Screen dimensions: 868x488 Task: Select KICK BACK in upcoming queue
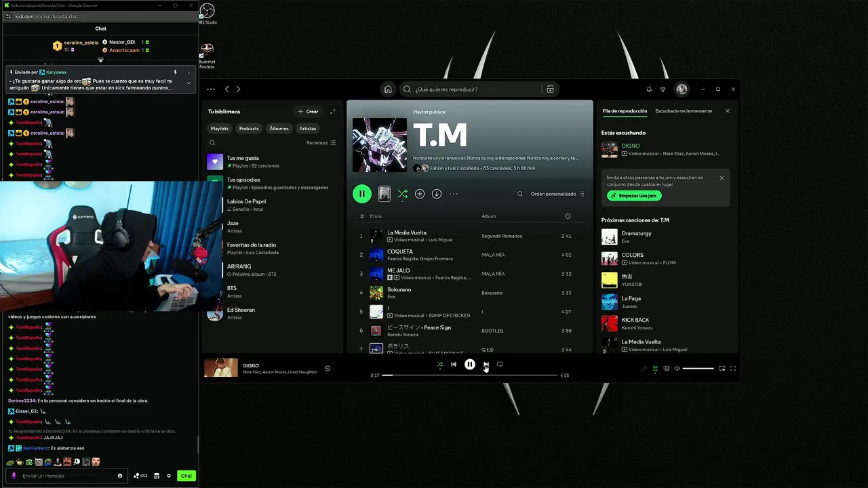(x=667, y=323)
